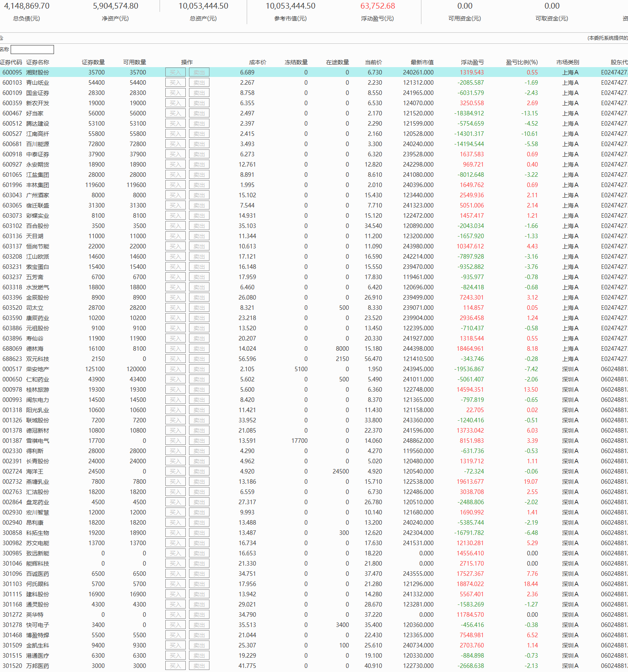Viewport: 628px width, 672px height.
Task: Click the 成本价 column header
Action: [x=257, y=62]
